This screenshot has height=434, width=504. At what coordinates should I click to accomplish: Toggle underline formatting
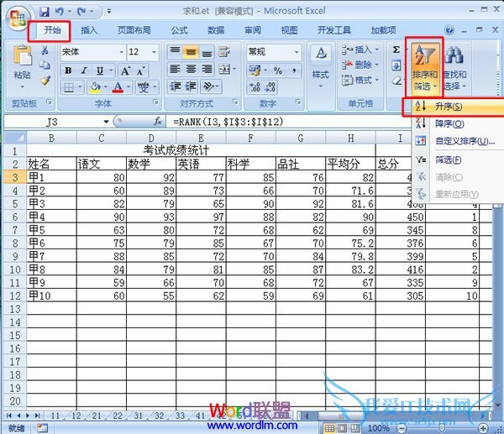point(100,71)
